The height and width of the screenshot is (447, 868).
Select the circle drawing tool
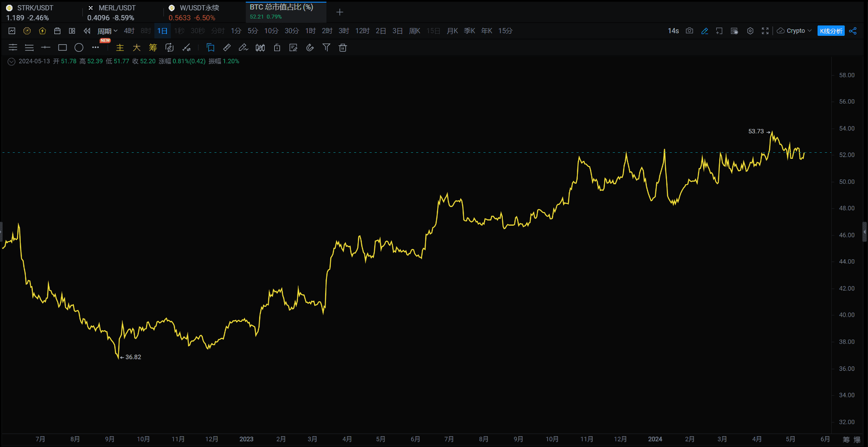coord(79,47)
